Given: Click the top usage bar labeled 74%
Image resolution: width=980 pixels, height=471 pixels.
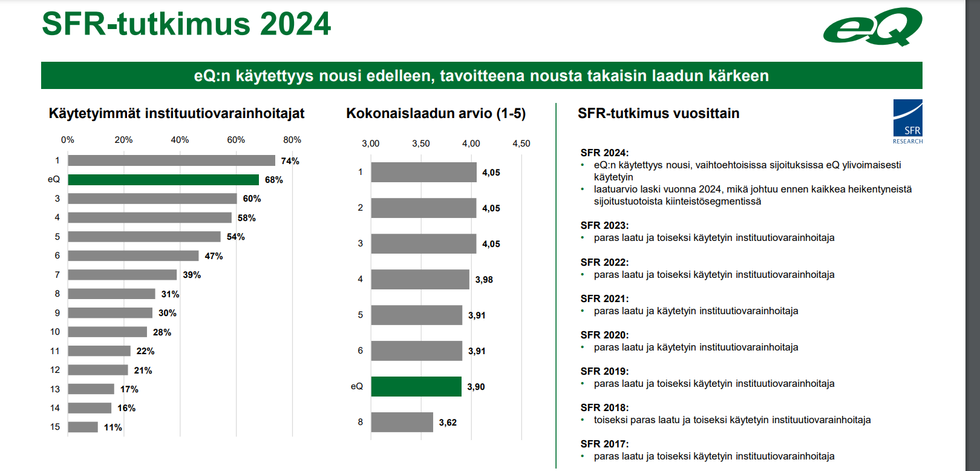Looking at the screenshot, I should [172, 160].
